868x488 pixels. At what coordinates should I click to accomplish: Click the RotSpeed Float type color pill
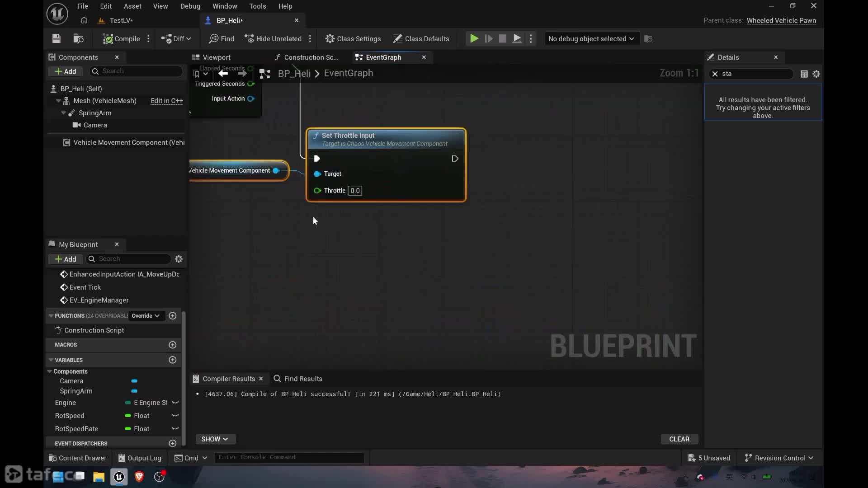(128, 416)
